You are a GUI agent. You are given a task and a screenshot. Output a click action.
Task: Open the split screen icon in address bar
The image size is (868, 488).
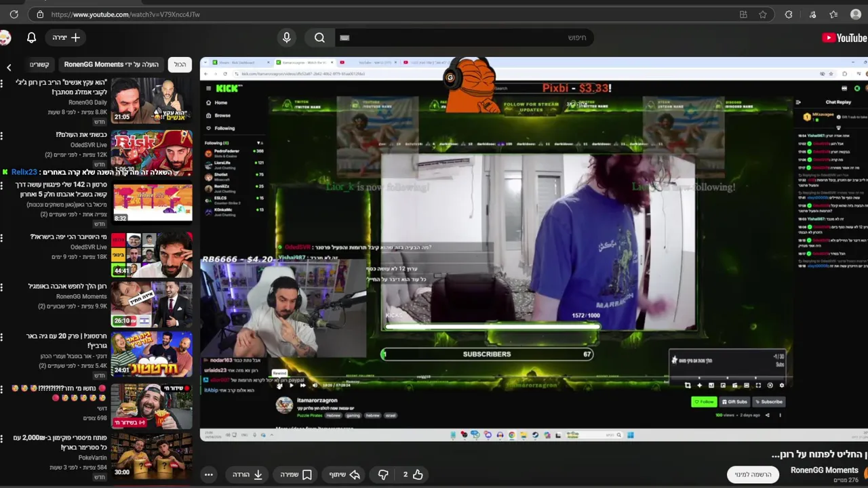pyautogui.click(x=743, y=14)
